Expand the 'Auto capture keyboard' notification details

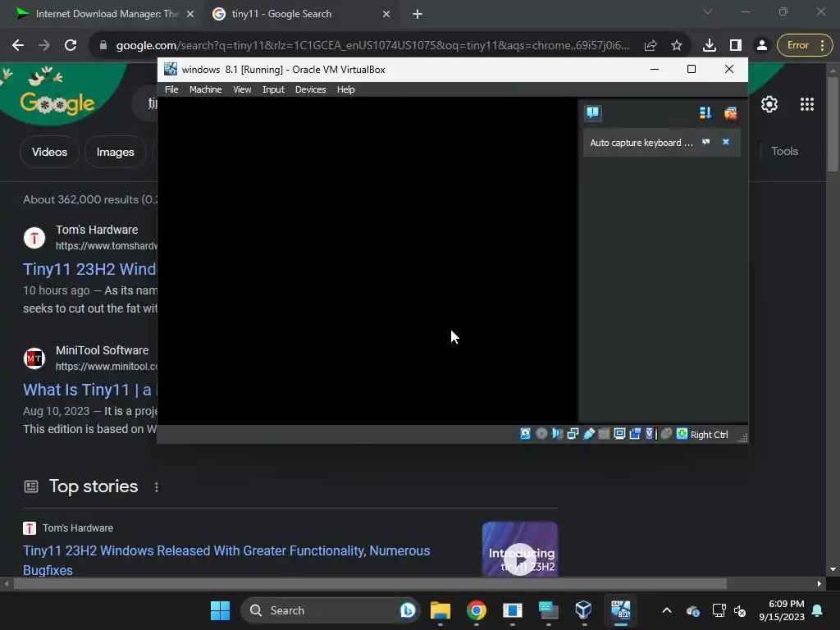(706, 142)
